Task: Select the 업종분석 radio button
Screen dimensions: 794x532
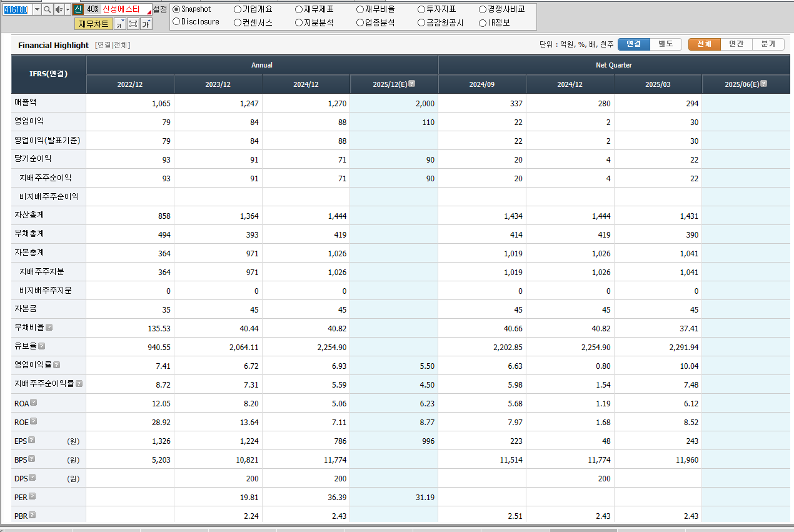Action: pyautogui.click(x=360, y=23)
